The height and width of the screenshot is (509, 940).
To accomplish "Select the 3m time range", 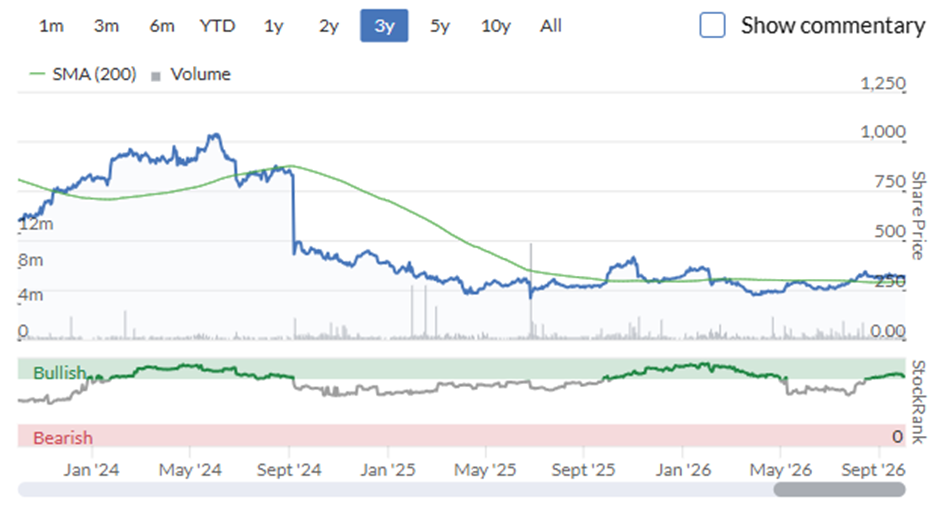I will click(106, 26).
